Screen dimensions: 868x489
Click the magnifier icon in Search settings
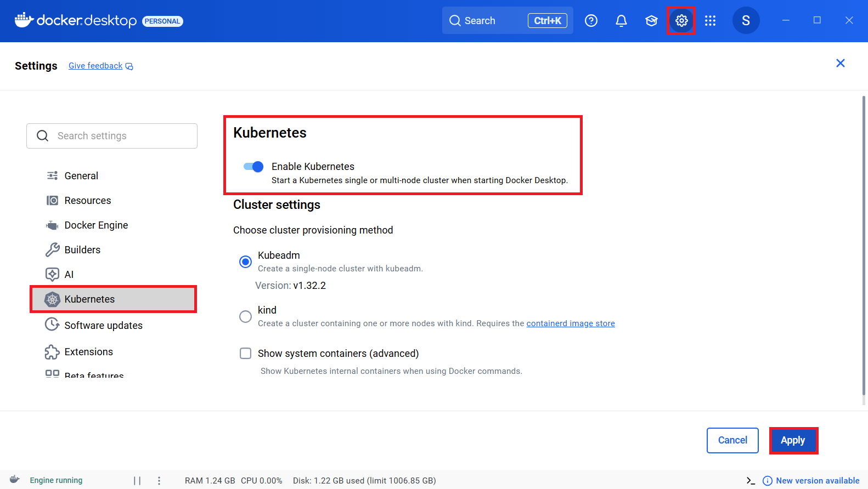click(43, 136)
